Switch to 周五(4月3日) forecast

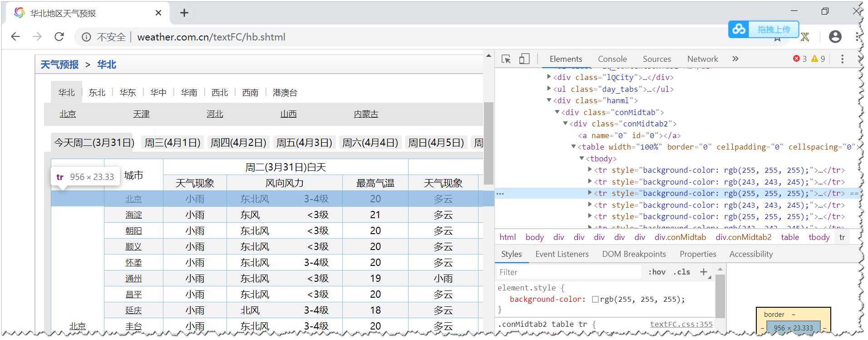(304, 143)
